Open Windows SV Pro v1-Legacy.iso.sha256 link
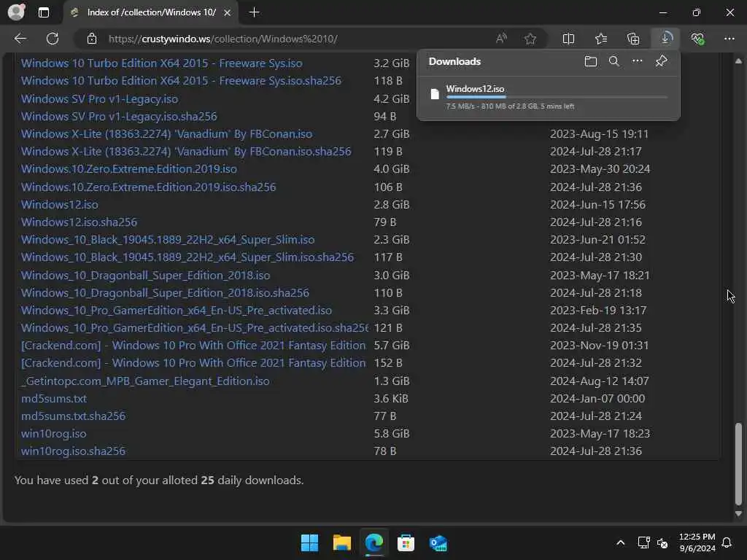 click(119, 116)
